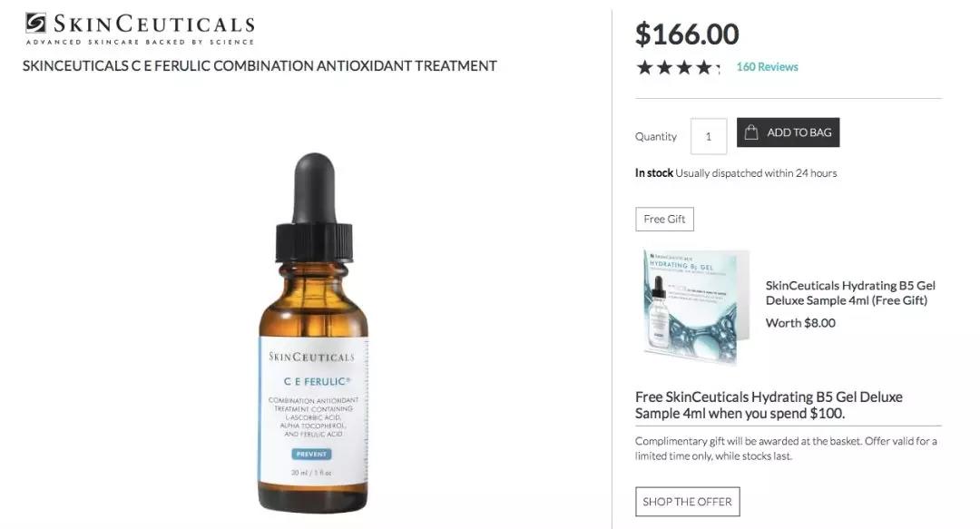Click the first rating star
Screen dimensions: 980x529
pyautogui.click(x=644, y=67)
